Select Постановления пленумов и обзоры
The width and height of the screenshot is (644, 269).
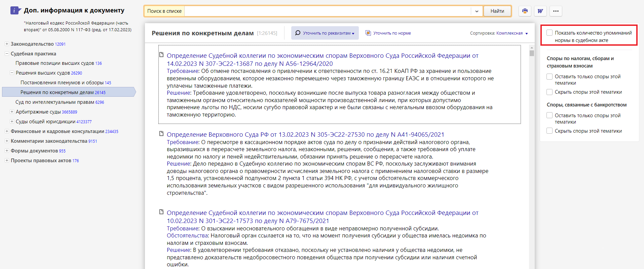tap(66, 83)
